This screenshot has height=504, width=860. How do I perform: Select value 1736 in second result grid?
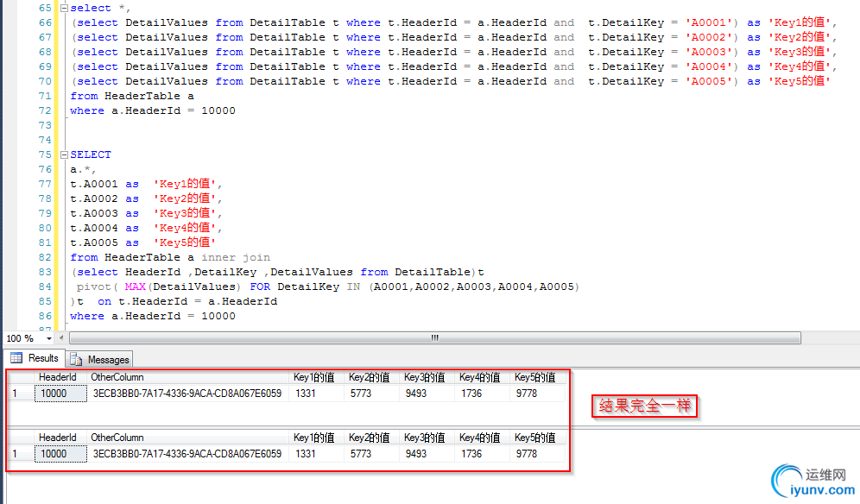pos(482,454)
